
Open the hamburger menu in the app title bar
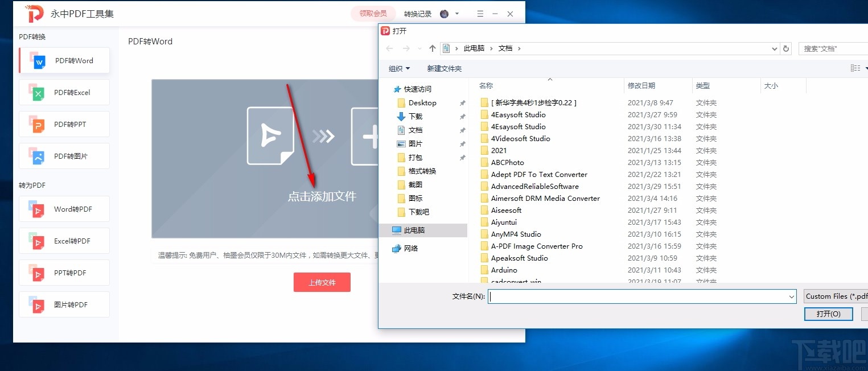480,13
